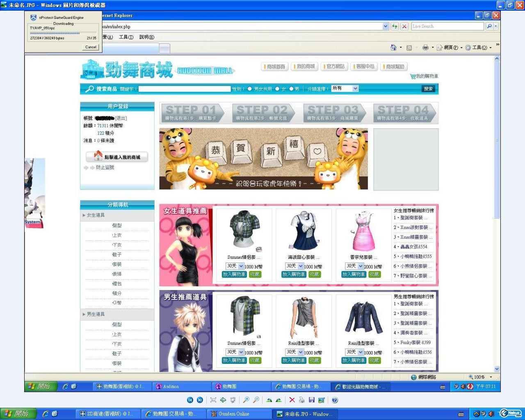Click the Live Search magnifier icon

click(489, 26)
